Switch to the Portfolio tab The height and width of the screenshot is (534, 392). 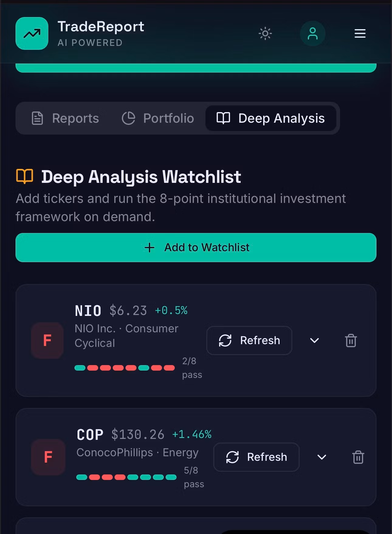click(x=158, y=118)
